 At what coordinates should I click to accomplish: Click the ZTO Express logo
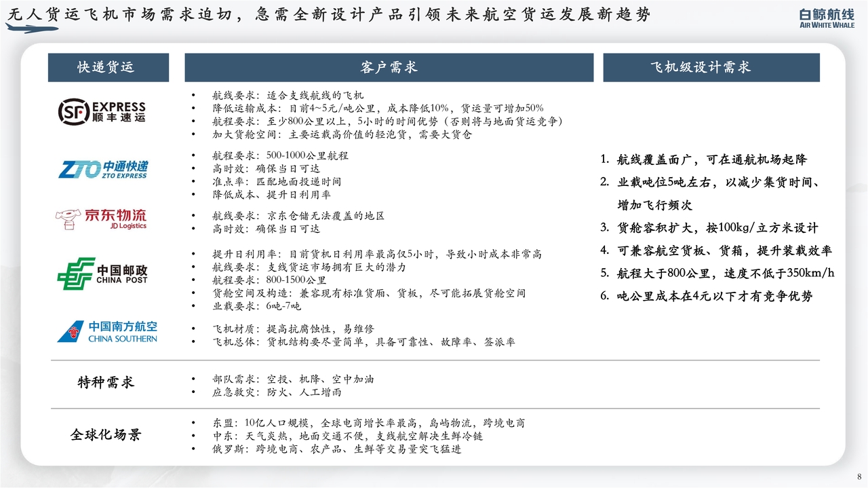[102, 170]
